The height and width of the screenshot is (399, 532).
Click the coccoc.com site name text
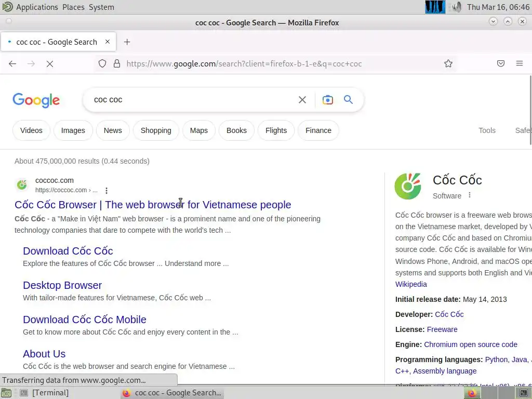click(54, 180)
